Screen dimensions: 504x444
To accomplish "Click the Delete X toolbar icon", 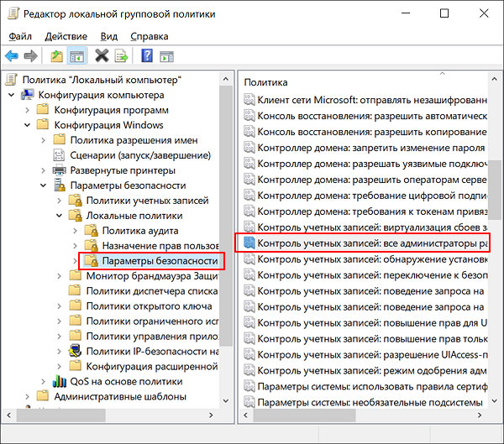I will click(102, 56).
